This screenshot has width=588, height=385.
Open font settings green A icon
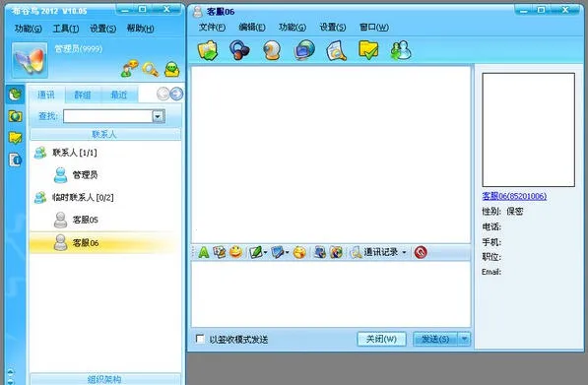point(204,252)
